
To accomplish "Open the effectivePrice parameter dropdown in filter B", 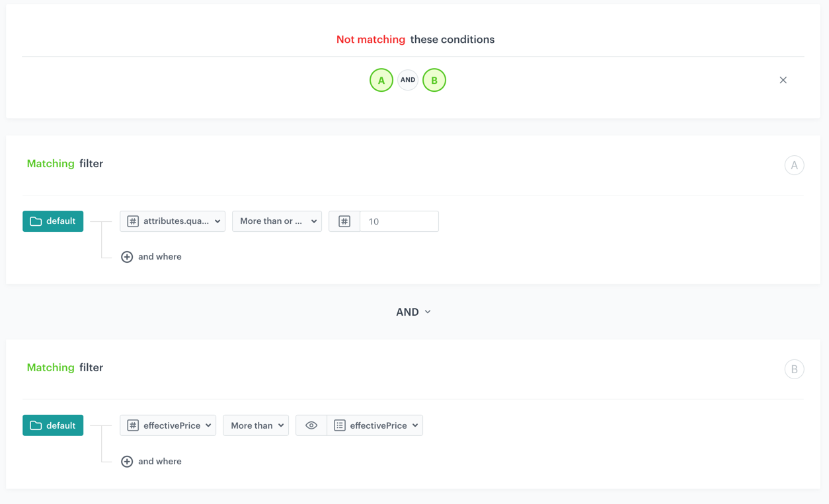I will [168, 425].
